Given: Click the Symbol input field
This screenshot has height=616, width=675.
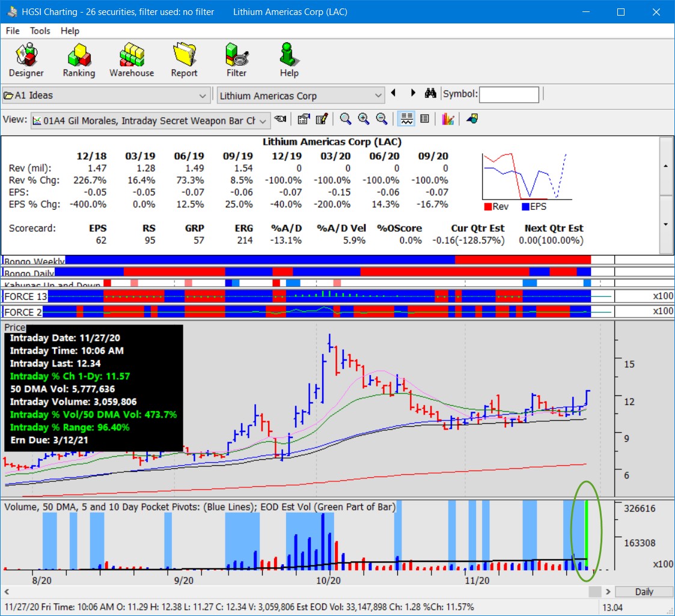Looking at the screenshot, I should click(x=509, y=95).
